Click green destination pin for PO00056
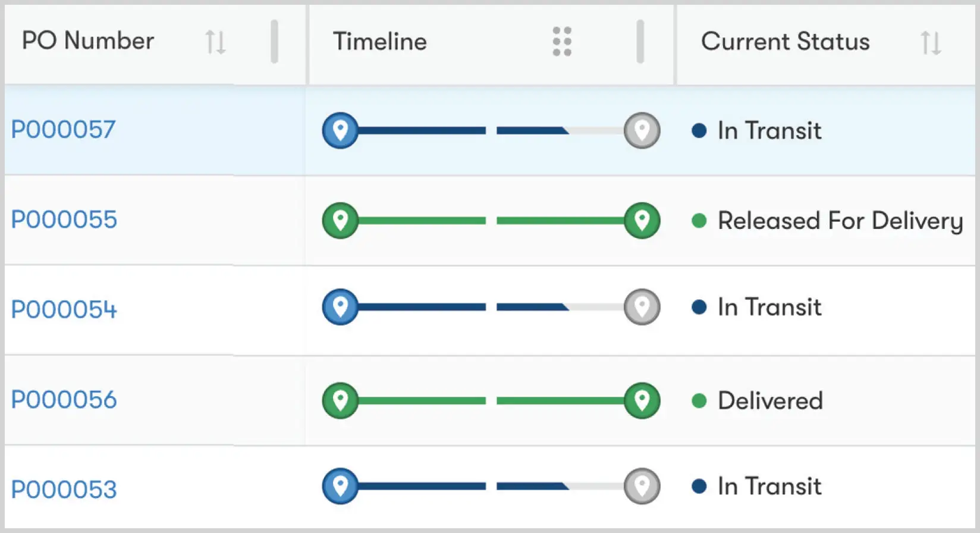The height and width of the screenshot is (533, 980). click(x=642, y=400)
